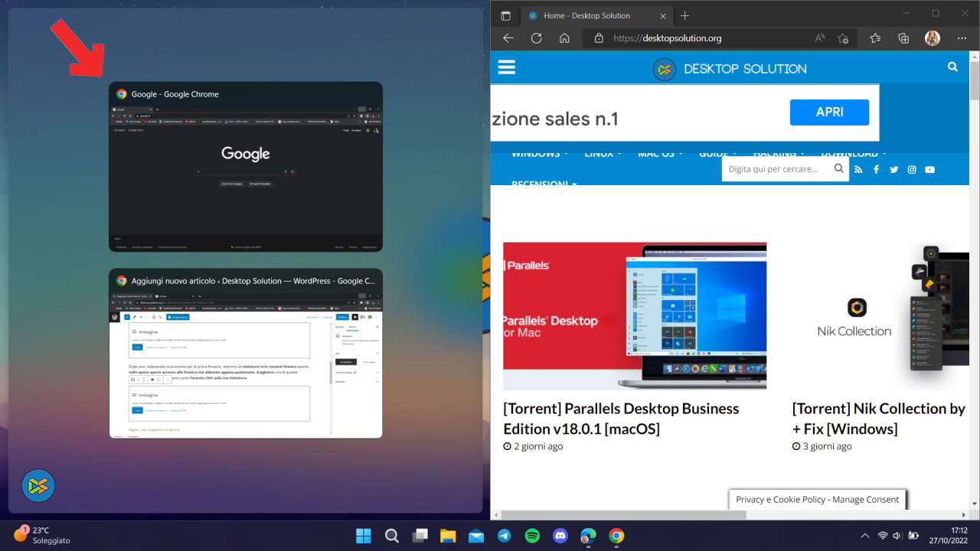Click the APRI ad button
This screenshot has height=551, width=980.
(x=829, y=112)
